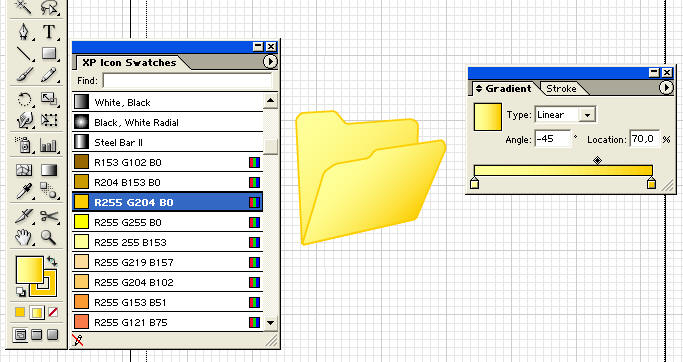This screenshot has height=362, width=683.
Task: Select the Line Segment tool
Action: tap(24, 54)
